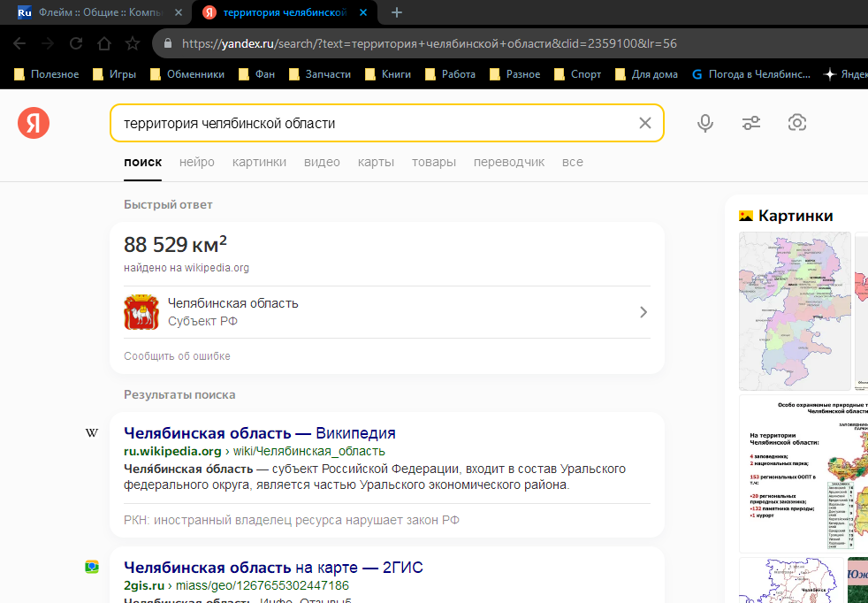Go back with browser back arrow
This screenshot has width=868, height=603.
pos(19,43)
